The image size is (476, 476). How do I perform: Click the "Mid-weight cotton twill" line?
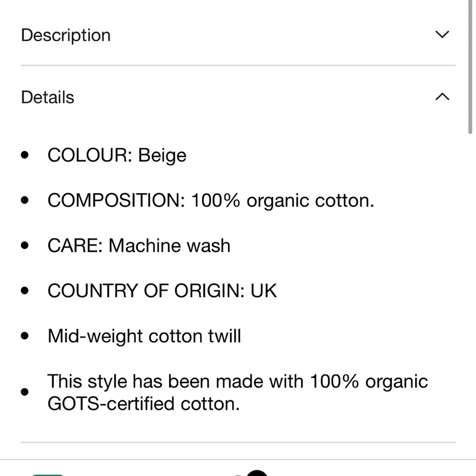click(x=144, y=337)
